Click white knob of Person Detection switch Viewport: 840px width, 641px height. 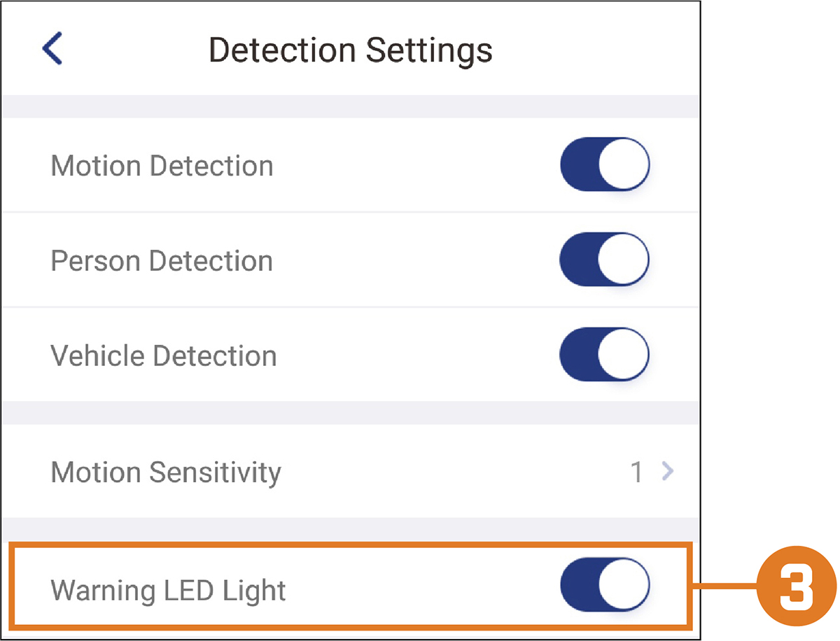click(x=625, y=260)
